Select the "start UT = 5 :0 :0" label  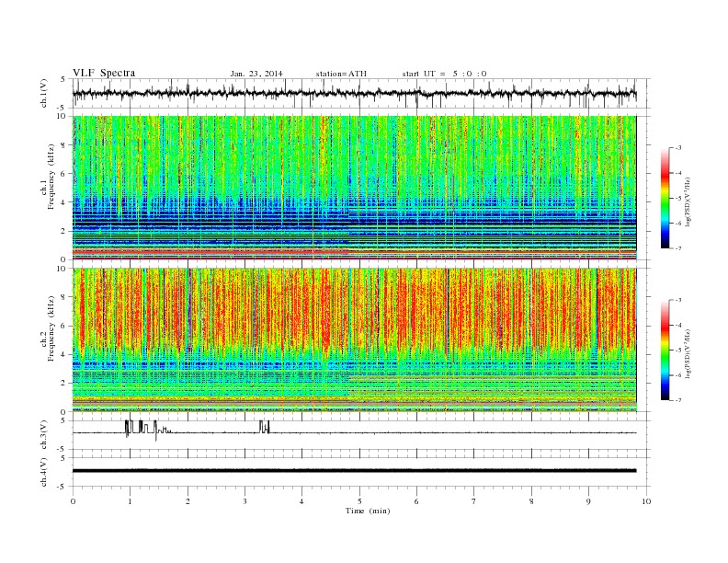tap(444, 74)
